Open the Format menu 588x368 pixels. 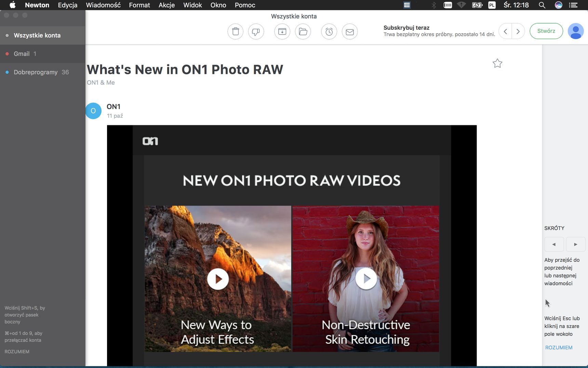(x=139, y=5)
